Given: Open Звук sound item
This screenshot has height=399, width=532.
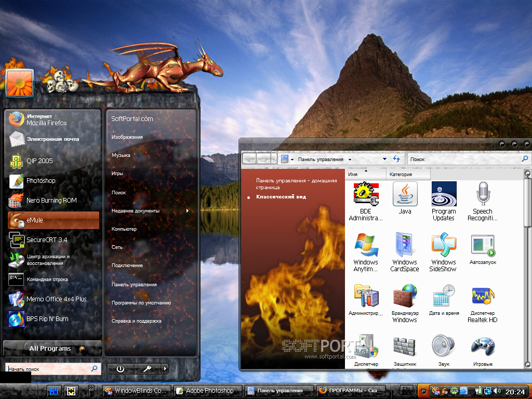Looking at the screenshot, I should [444, 351].
